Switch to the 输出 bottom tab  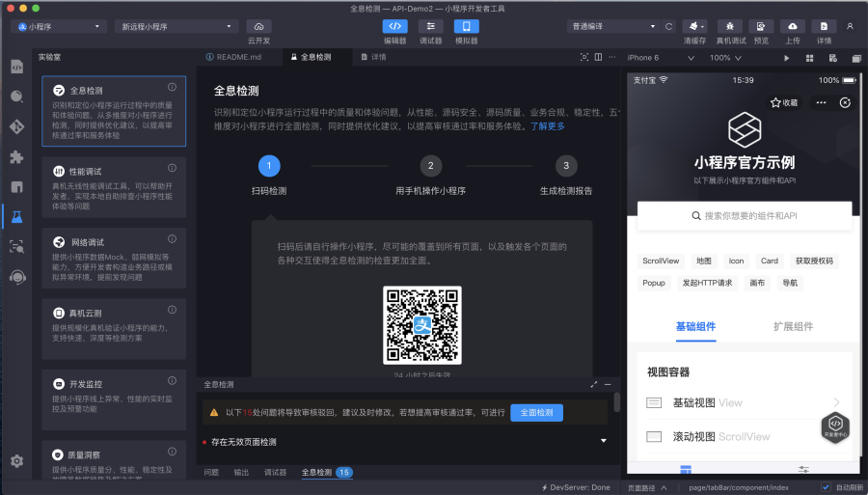point(241,472)
